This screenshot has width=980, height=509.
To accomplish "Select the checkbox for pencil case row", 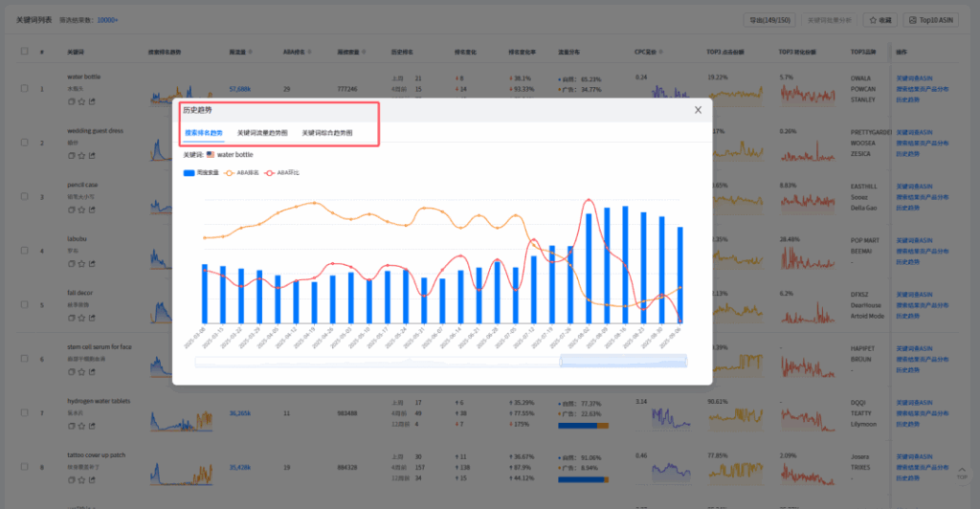I will pyautogui.click(x=24, y=197).
